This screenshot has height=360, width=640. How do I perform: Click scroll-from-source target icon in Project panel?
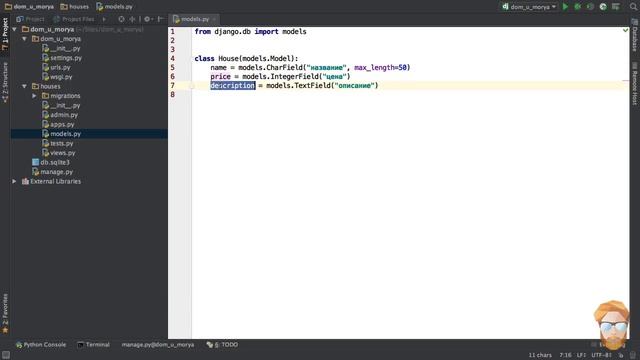point(121,19)
